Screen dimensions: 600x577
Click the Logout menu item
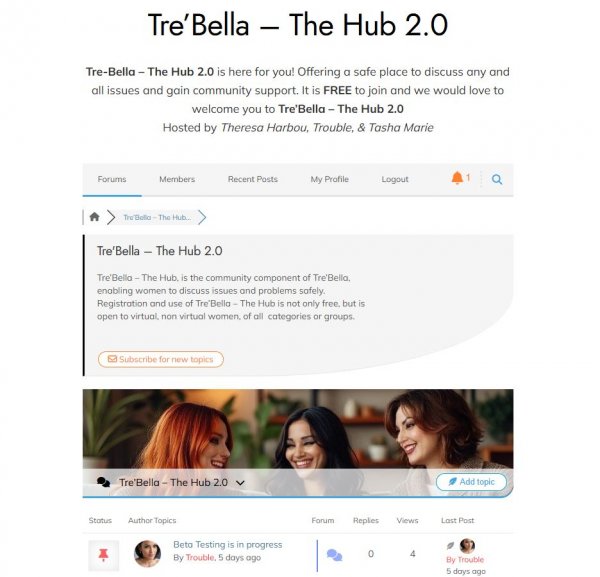click(395, 179)
